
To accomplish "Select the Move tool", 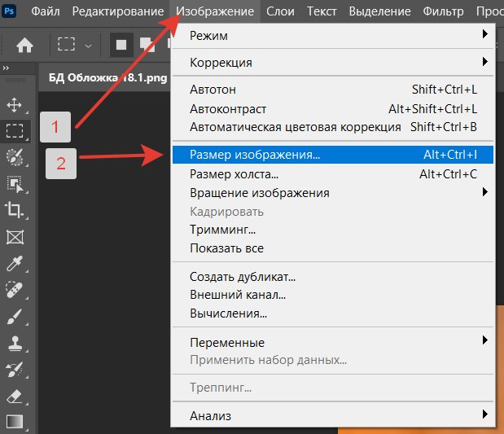I will tap(15, 104).
